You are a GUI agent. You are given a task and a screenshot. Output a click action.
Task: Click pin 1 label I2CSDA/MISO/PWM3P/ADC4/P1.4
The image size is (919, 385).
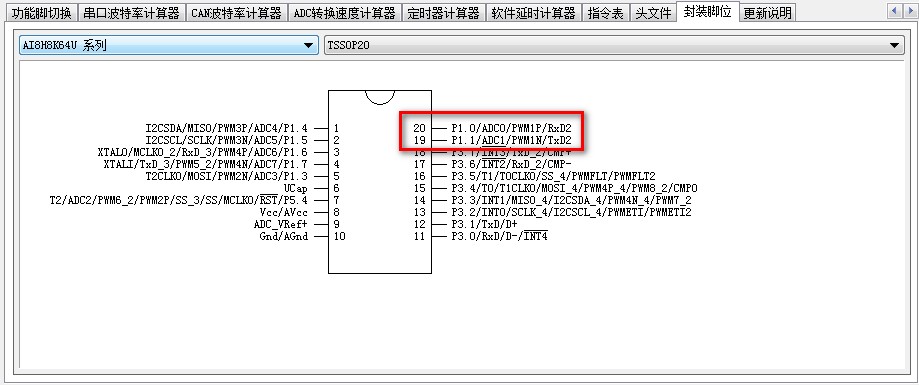tap(227, 128)
